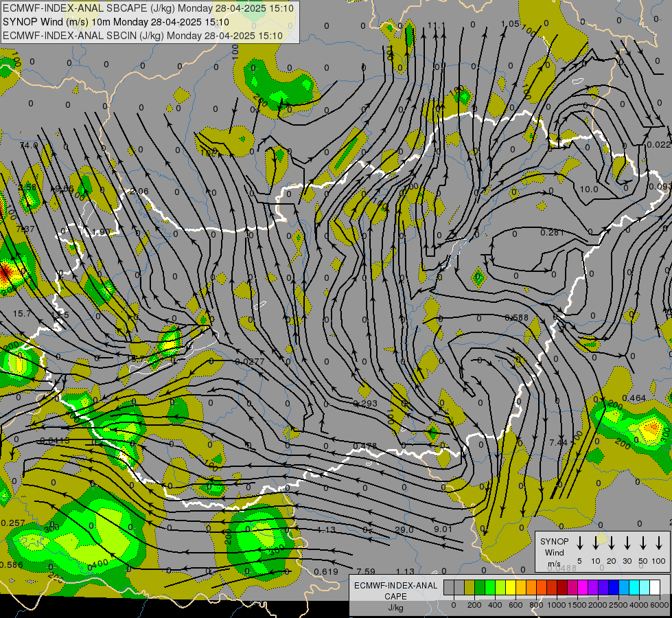Click the 7.37 value on the map
Image resolution: width=672 pixels, height=618 pixels.
point(25,229)
